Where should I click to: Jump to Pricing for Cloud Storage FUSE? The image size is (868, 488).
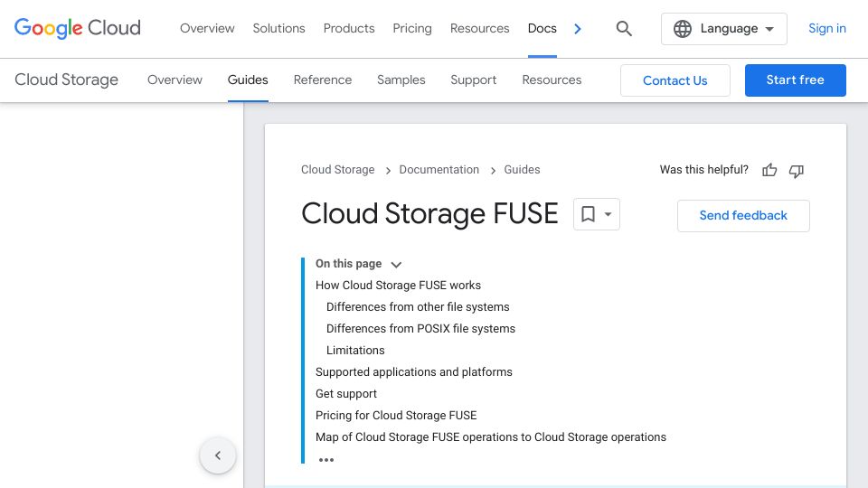coord(396,416)
